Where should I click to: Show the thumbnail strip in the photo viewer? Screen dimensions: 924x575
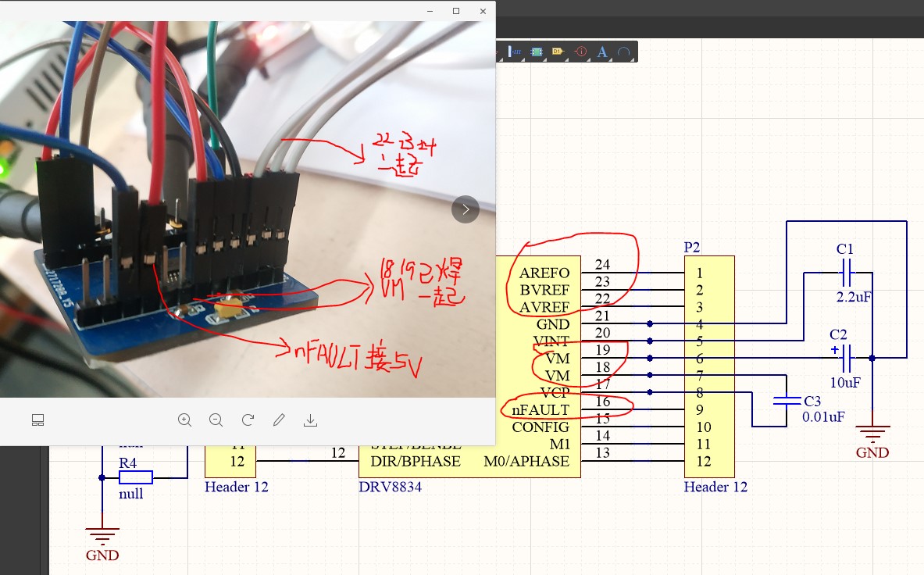coord(37,420)
